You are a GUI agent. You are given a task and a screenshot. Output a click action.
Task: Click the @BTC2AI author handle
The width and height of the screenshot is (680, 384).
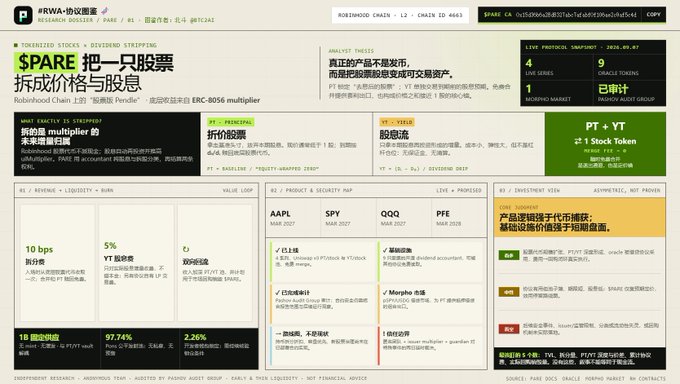(x=202, y=20)
